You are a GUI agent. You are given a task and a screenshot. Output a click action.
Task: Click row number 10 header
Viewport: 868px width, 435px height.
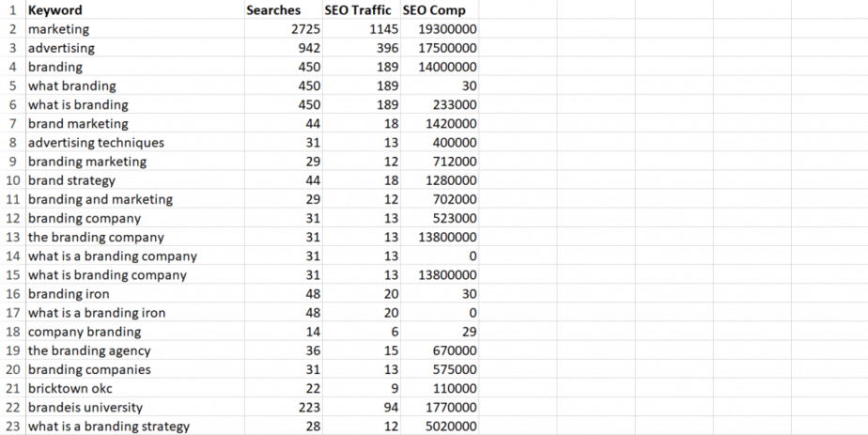point(12,180)
